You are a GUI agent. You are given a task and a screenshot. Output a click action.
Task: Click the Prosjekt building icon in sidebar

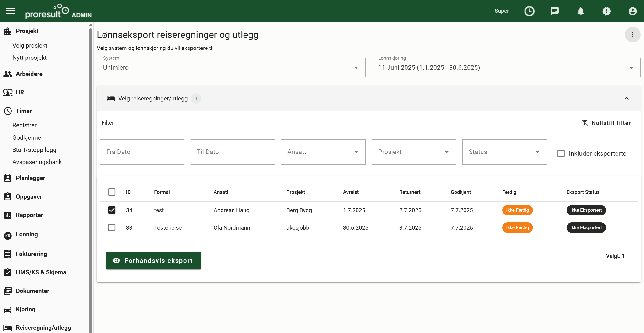8,31
